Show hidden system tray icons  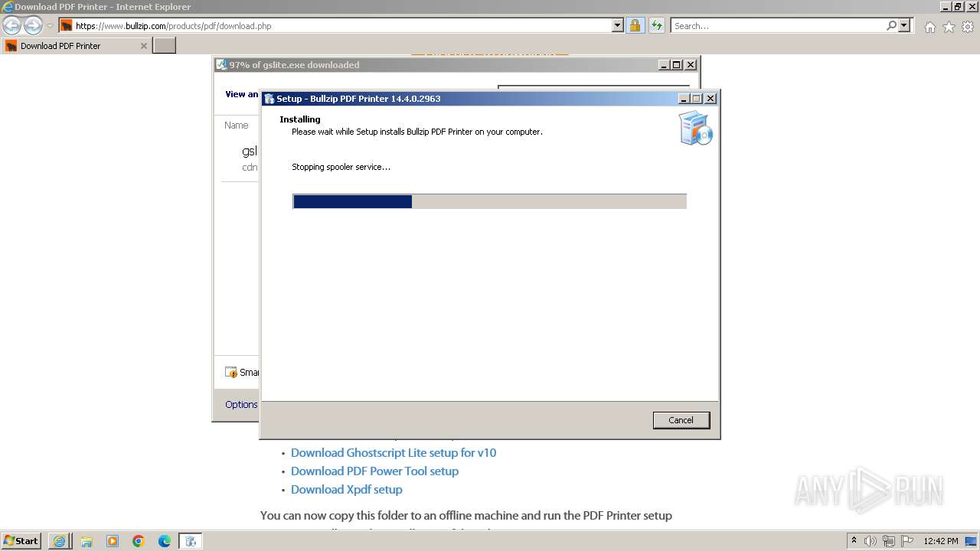click(x=854, y=540)
